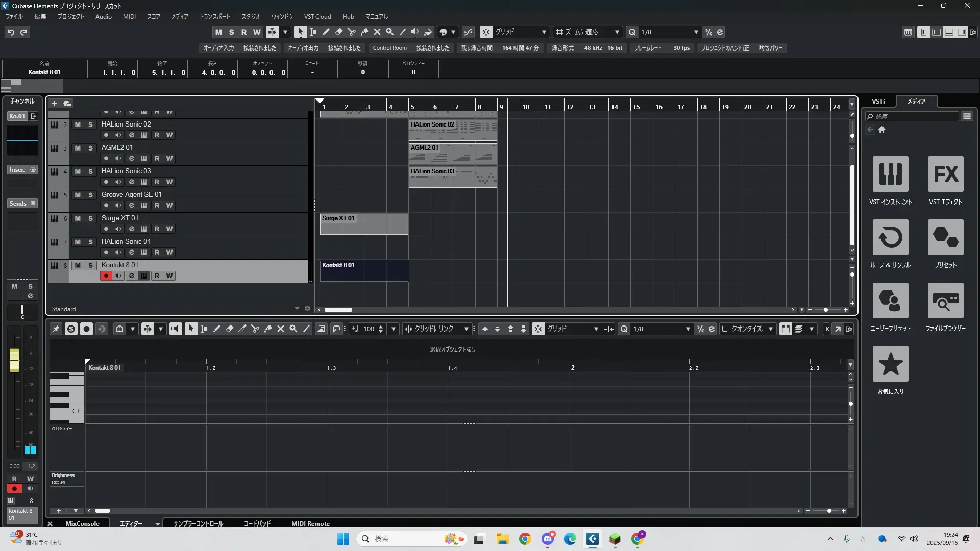This screenshot has height=551, width=980.
Task: Open VST Instruments media category
Action: coord(890,174)
